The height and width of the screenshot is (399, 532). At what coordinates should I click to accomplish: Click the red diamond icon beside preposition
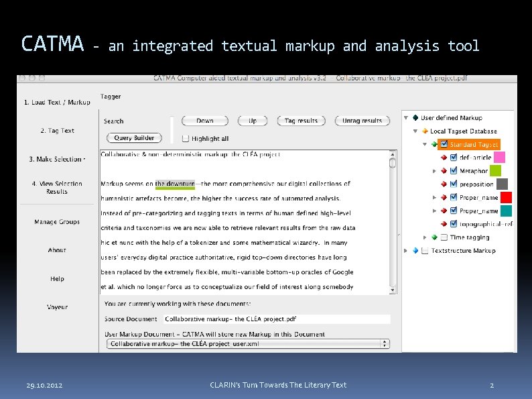444,184
